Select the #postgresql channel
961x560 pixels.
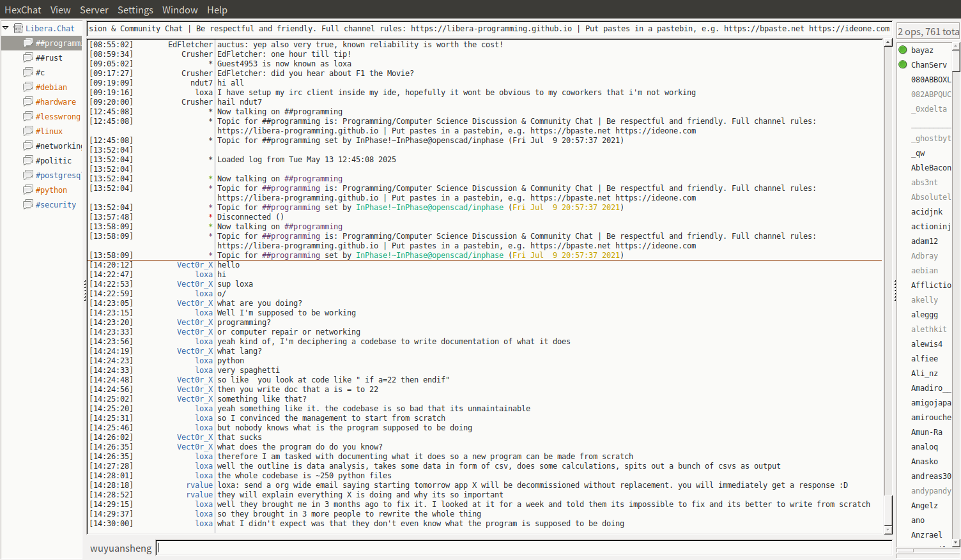(58, 175)
